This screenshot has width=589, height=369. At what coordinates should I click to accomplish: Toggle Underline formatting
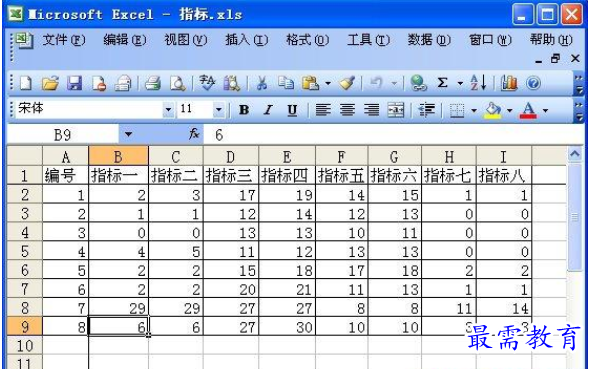pyautogui.click(x=292, y=110)
